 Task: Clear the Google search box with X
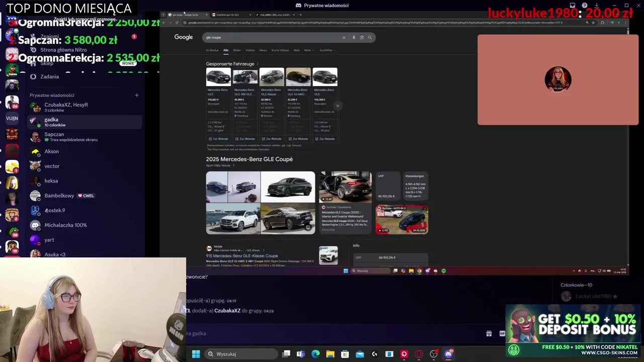[x=344, y=37]
